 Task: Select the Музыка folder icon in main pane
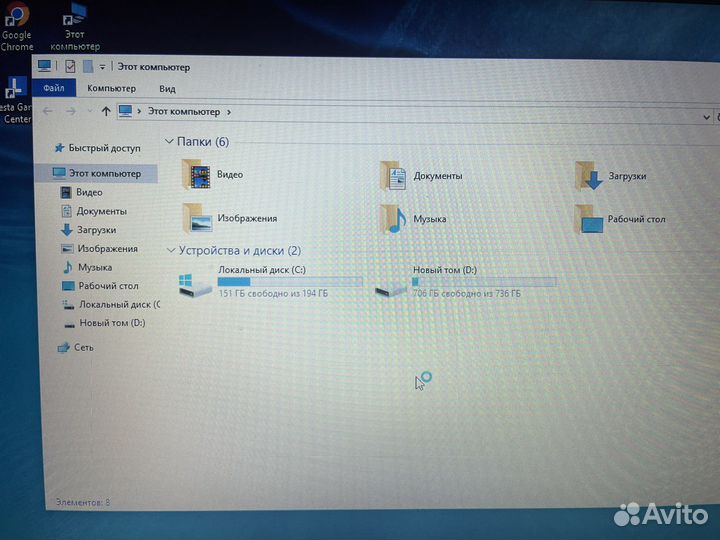[x=393, y=219]
